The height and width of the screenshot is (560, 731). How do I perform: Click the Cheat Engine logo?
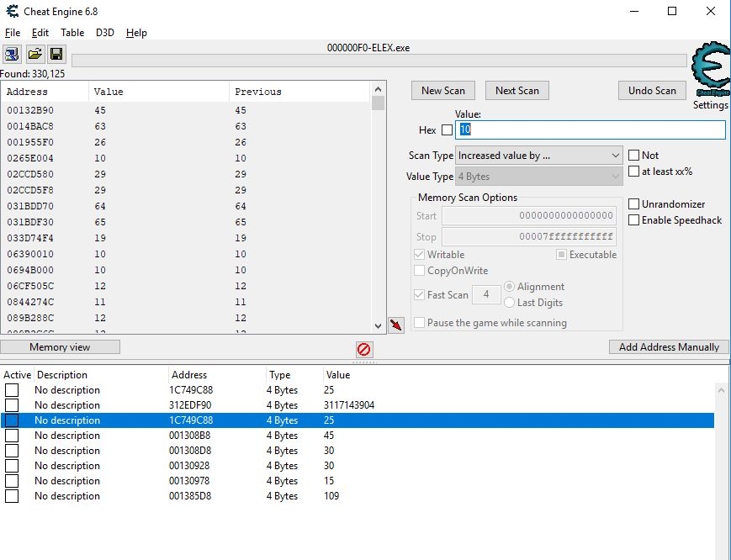pos(712,70)
